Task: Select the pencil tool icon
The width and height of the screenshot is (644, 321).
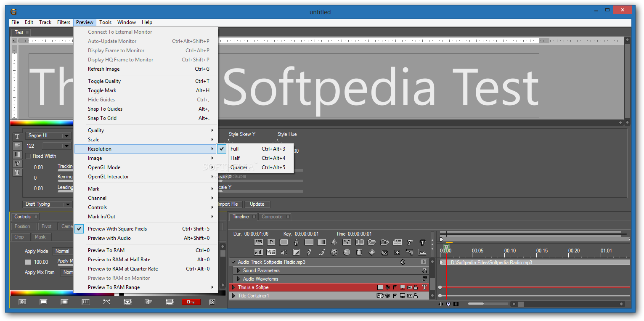Action: pyautogui.click(x=309, y=252)
